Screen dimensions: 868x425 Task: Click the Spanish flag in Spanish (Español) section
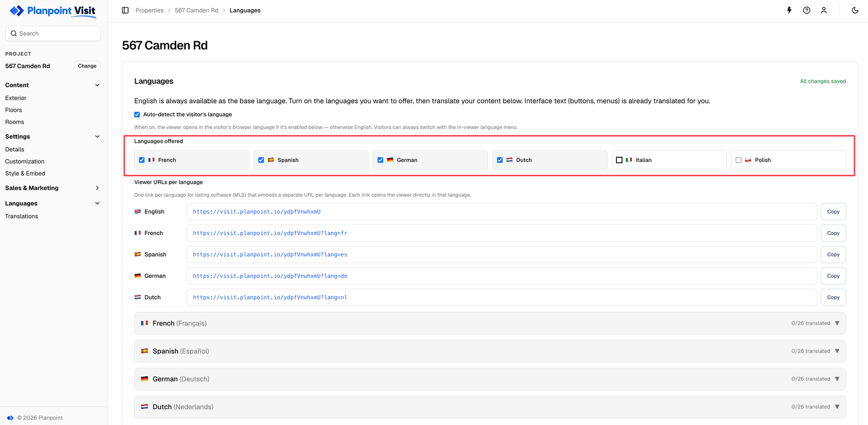(144, 351)
